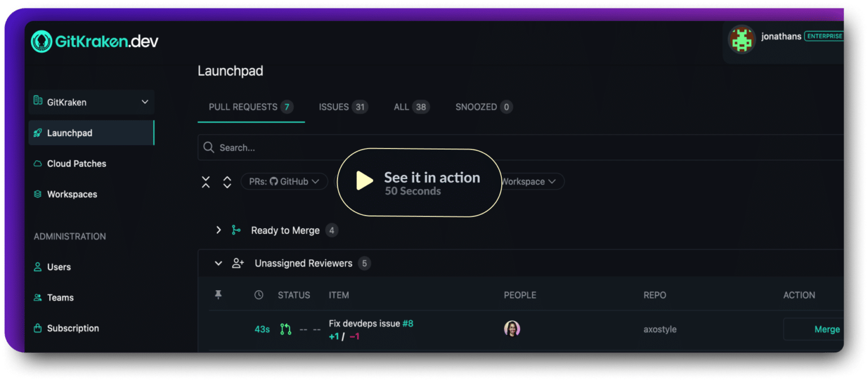The image size is (868, 380).
Task: Click the search magnifier icon
Action: coord(209,147)
